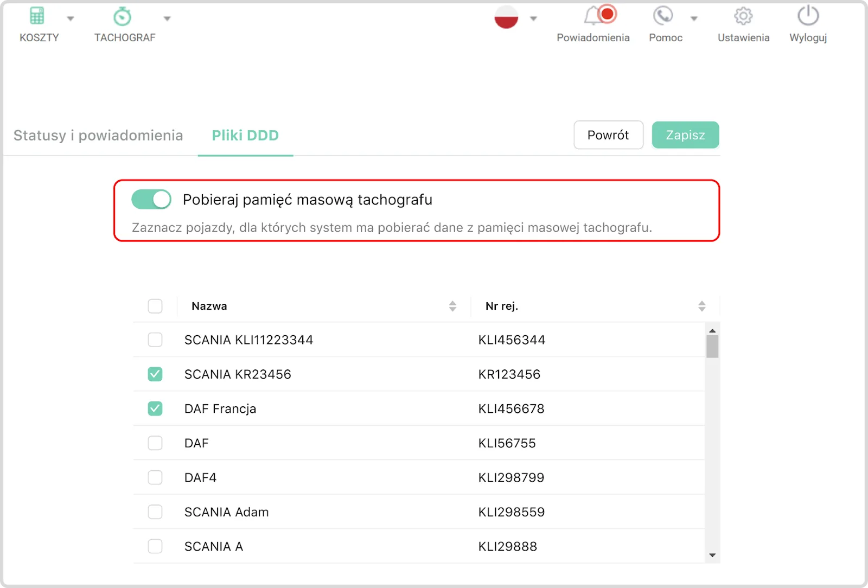Select registration KLI456344 cell
This screenshot has width=868, height=588.
pyautogui.click(x=512, y=340)
